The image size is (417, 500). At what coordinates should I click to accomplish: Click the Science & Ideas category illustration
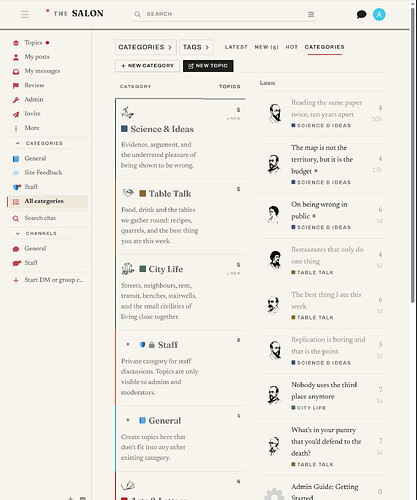127,113
